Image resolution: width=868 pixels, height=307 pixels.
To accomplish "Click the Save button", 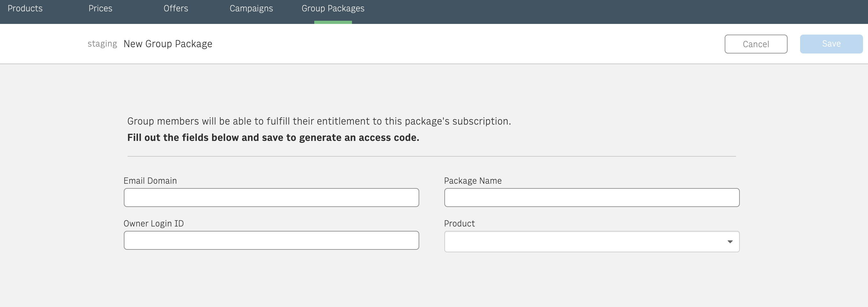I will click(831, 44).
